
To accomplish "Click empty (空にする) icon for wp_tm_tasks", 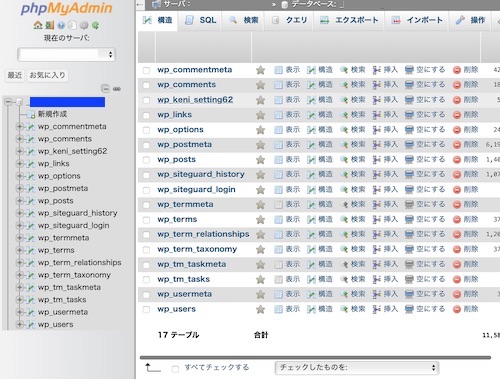I will (x=409, y=279).
